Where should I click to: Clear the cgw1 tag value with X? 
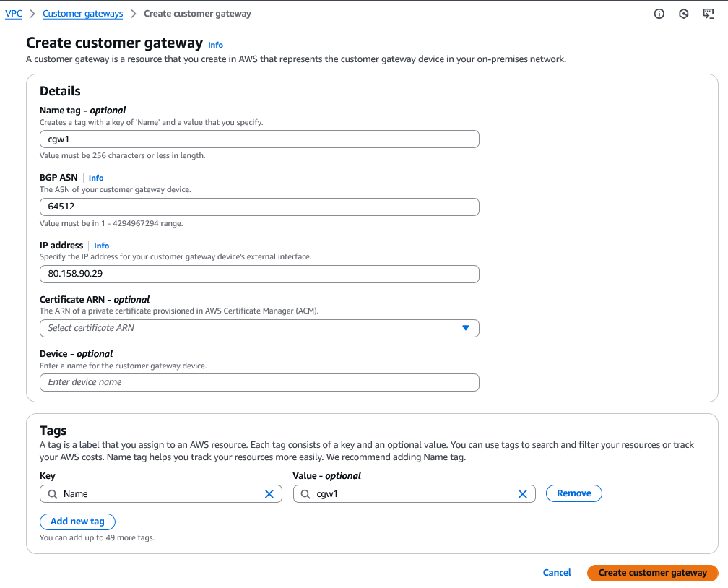click(x=523, y=494)
